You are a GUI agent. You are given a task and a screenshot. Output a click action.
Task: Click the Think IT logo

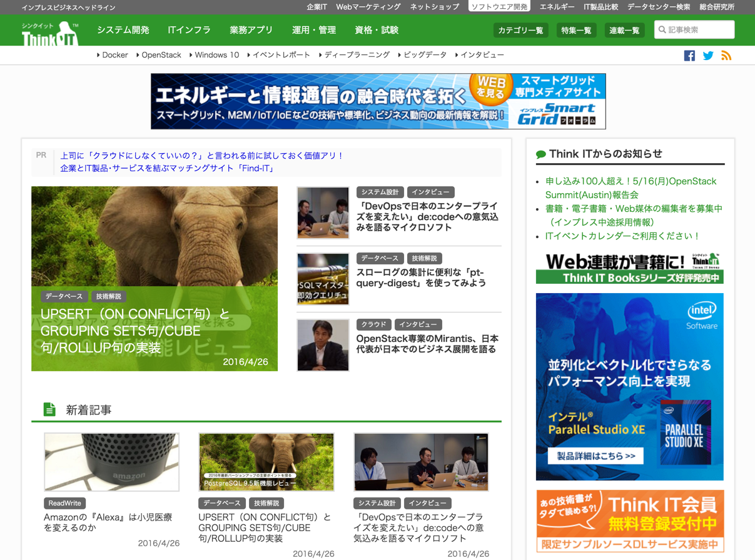click(x=50, y=34)
